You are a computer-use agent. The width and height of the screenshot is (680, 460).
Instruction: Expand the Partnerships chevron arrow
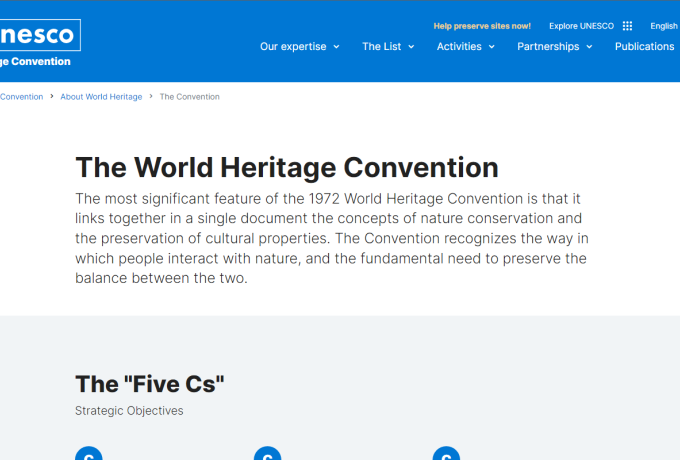[589, 47]
